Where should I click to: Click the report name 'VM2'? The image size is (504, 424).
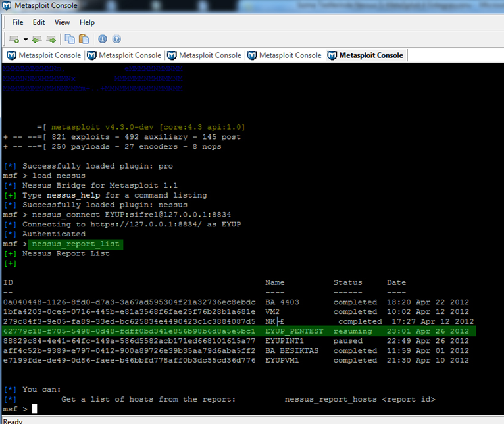point(272,311)
